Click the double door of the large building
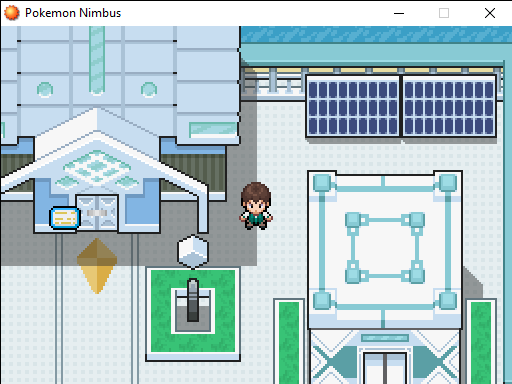Screen dimensions: 512x384 97,213
